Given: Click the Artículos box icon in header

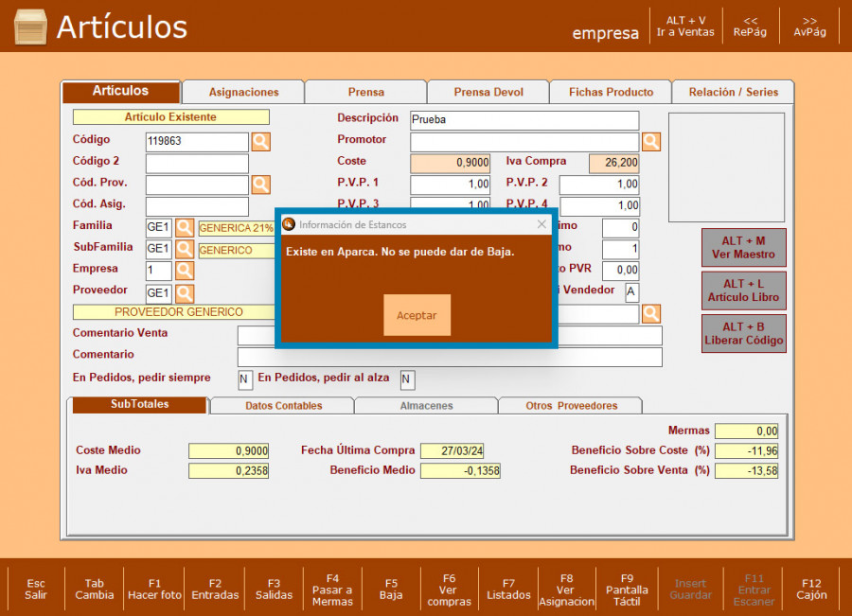Looking at the screenshot, I should tap(30, 27).
